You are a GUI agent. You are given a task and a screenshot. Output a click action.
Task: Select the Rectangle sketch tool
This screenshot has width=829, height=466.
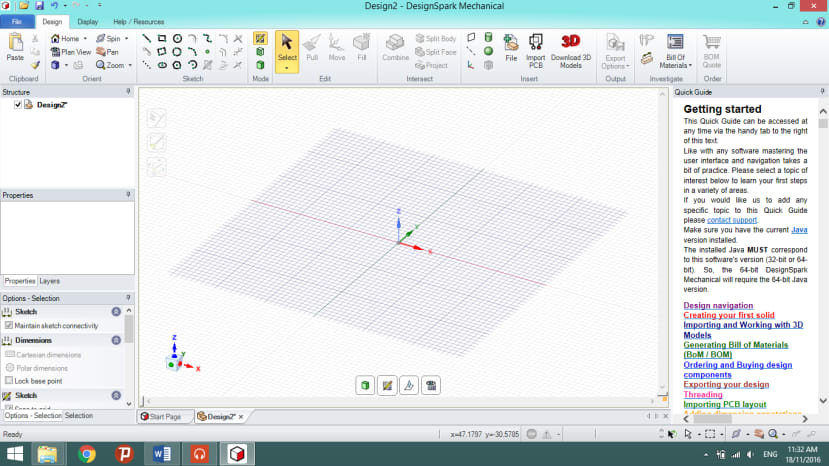pos(162,38)
